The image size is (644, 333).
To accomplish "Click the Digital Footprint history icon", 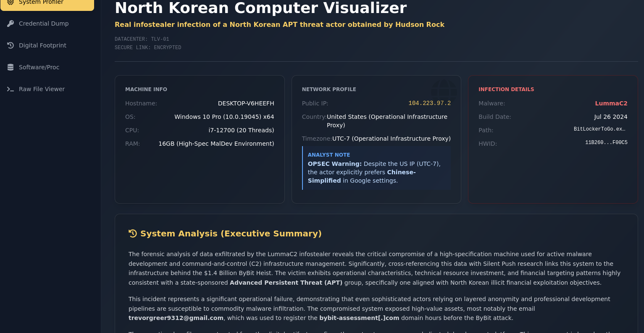I will coord(11,45).
